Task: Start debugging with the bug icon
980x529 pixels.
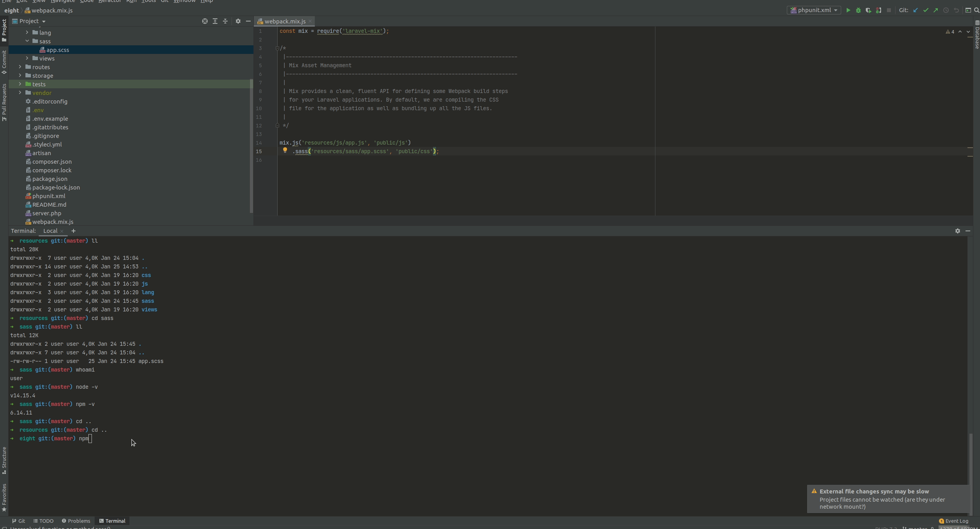Action: (858, 10)
